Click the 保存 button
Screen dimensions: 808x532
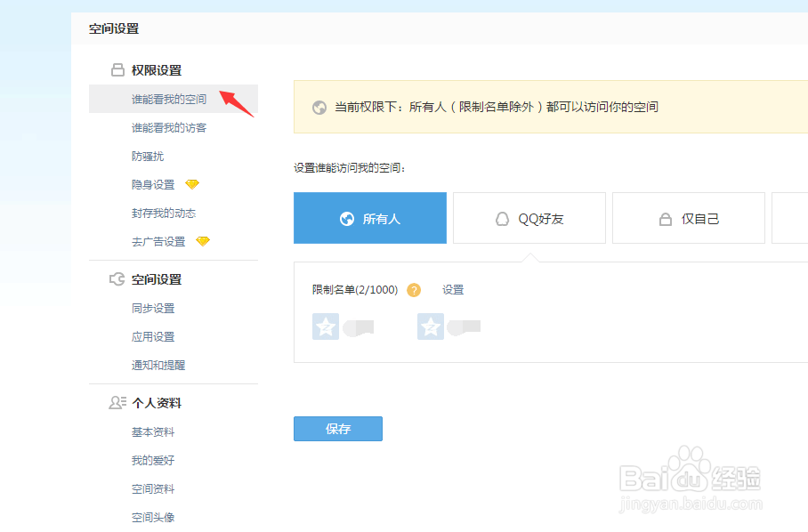point(338,429)
